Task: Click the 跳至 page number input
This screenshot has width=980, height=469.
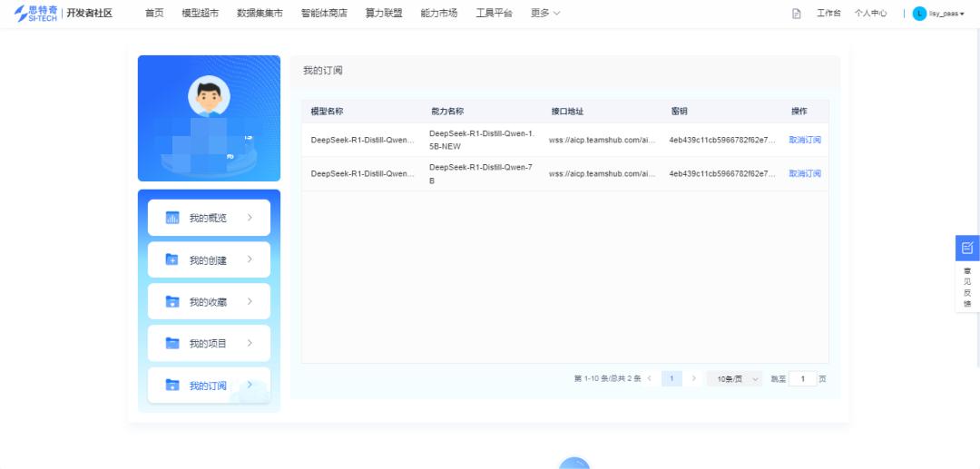Action: tap(802, 378)
